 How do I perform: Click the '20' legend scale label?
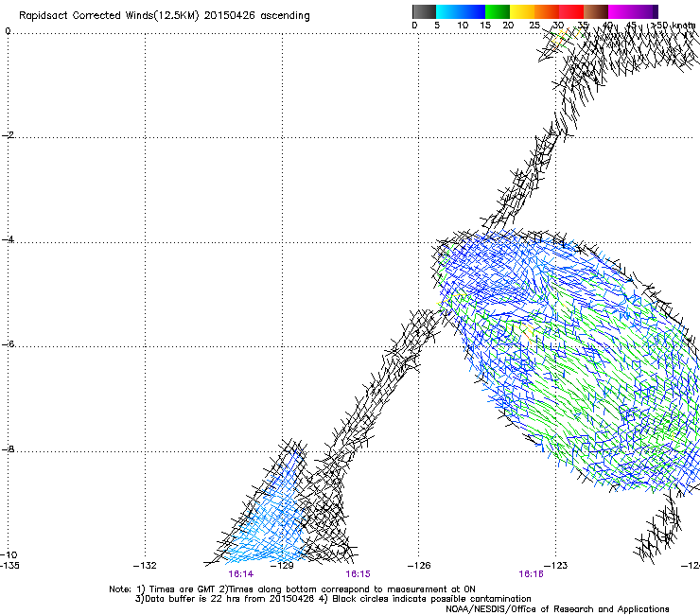508,26
